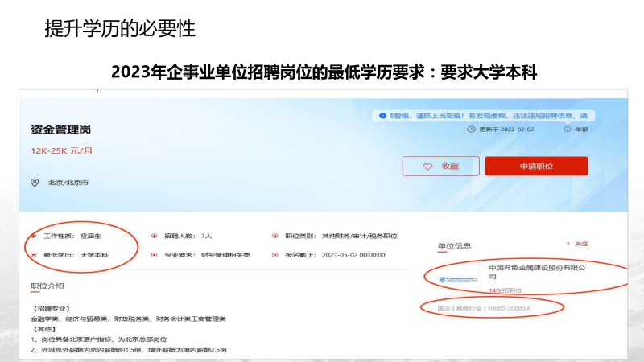Click the location pin icon beside 北京/北京市
Image resolution: width=644 pixels, height=362 pixels.
coord(34,183)
